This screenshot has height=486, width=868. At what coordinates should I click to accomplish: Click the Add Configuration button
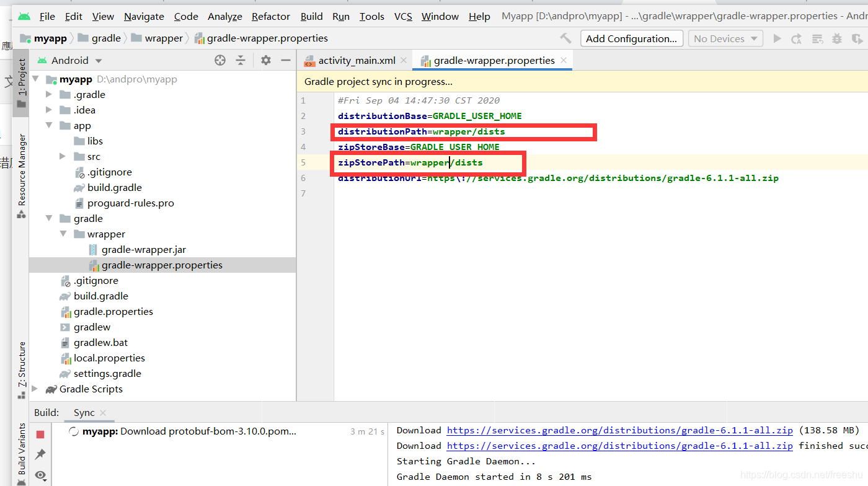(632, 38)
